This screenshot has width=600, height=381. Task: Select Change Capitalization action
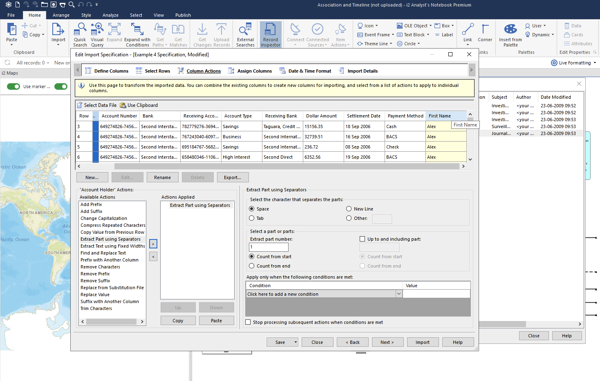click(104, 218)
